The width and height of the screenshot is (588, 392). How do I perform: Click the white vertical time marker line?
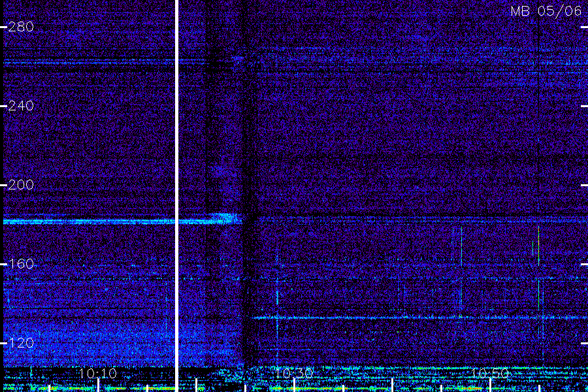click(x=176, y=196)
